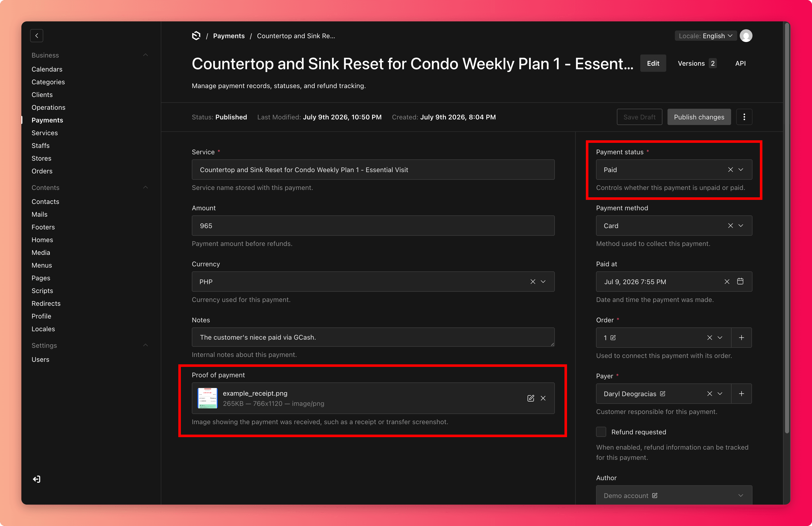Add a new Order with the plus

point(741,337)
